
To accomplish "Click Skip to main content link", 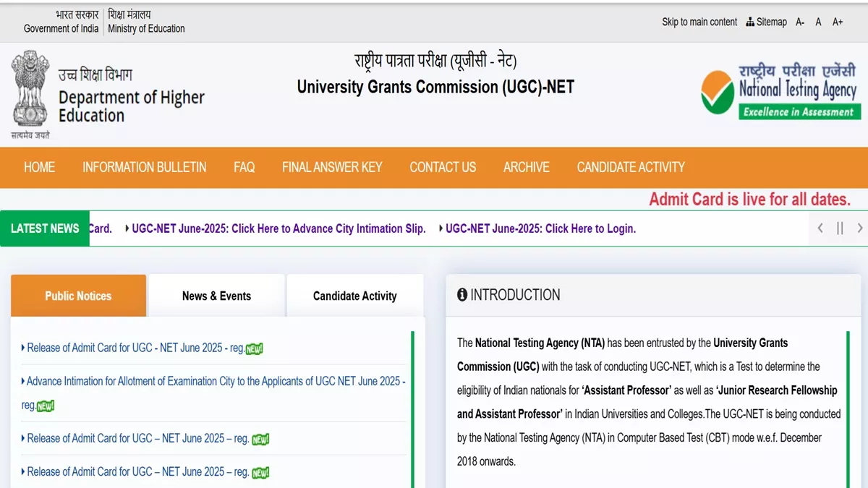I will [x=699, y=22].
